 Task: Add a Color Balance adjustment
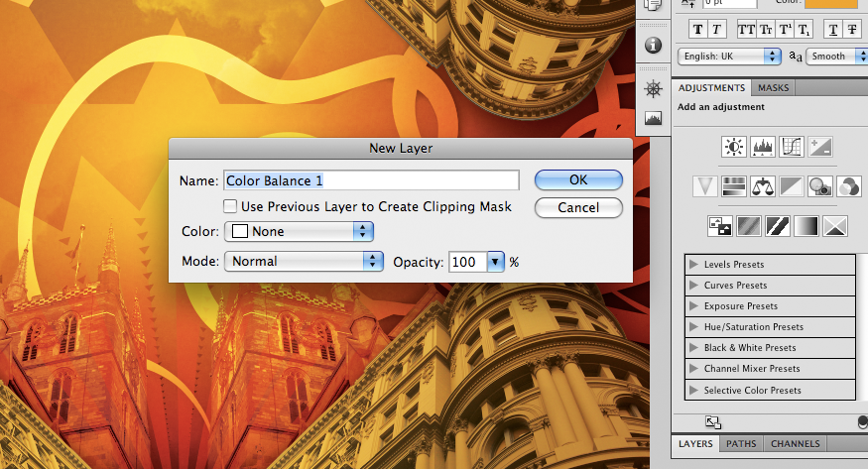tap(762, 186)
